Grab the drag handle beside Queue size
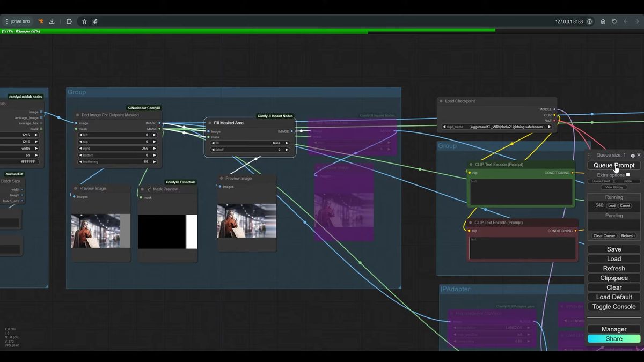This screenshot has height=362, width=644. pos(589,155)
